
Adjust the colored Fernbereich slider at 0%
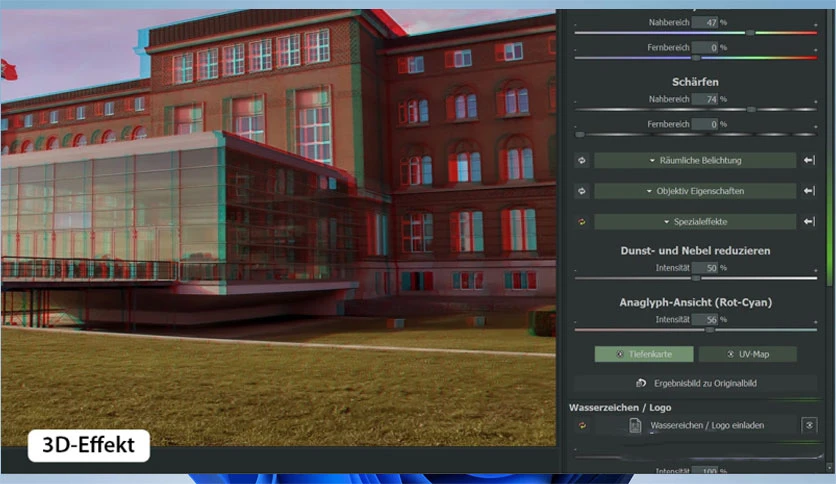click(695, 58)
